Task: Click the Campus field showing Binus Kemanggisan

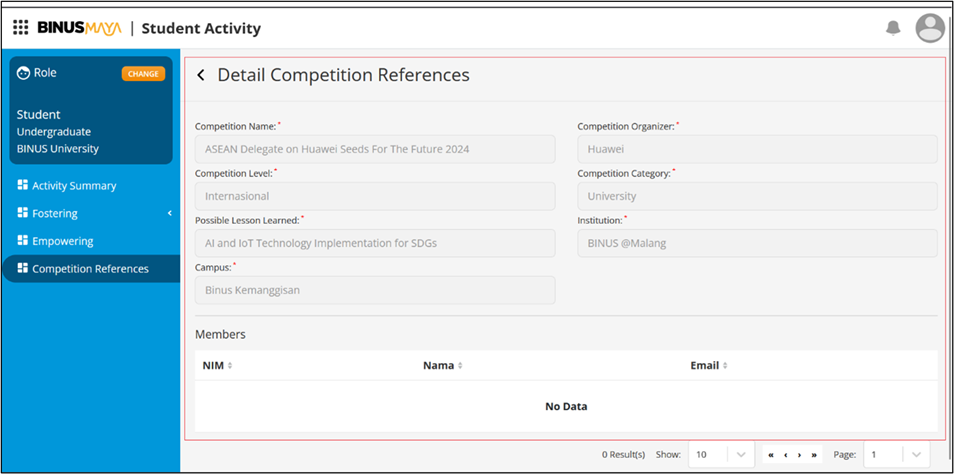Action: click(375, 290)
